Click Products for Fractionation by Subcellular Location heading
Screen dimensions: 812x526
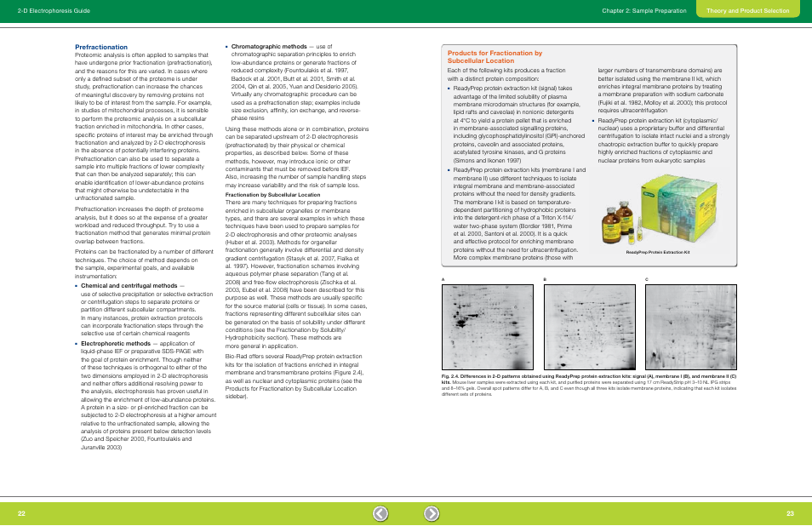pos(495,56)
